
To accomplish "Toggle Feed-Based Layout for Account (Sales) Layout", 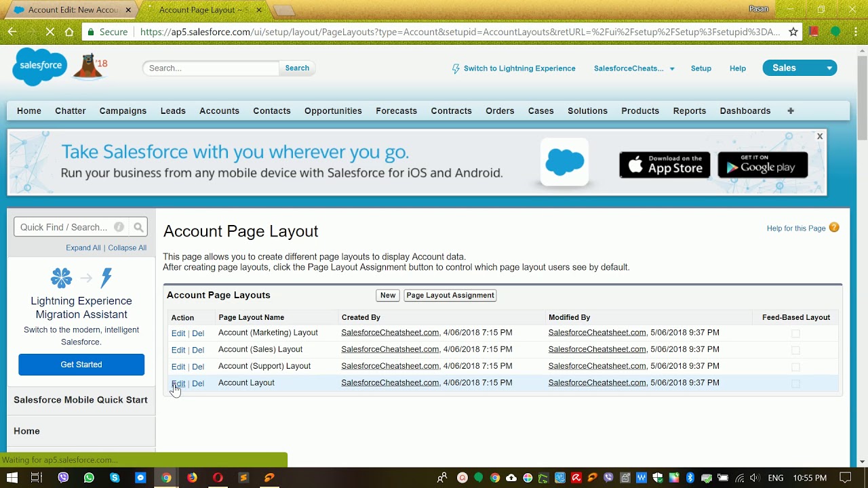I will 795,350.
